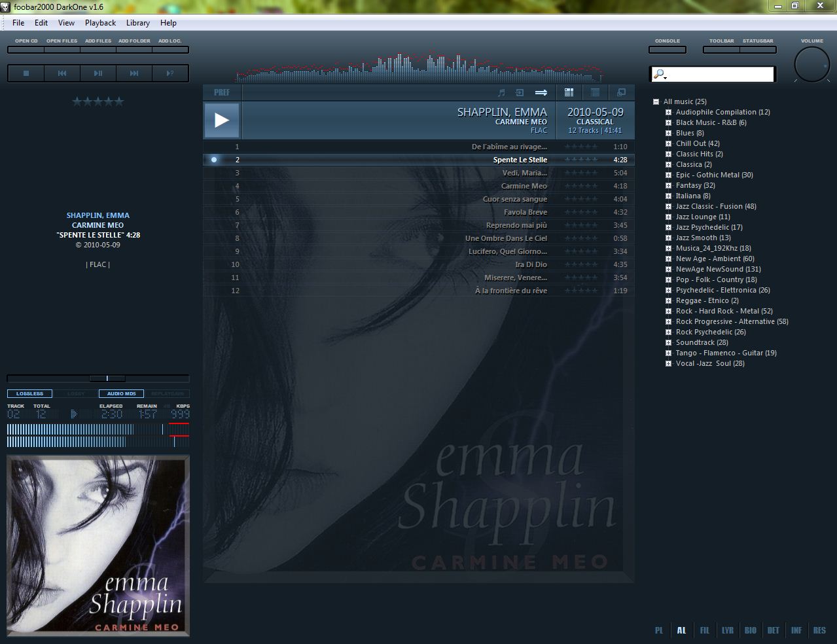Screen dimensions: 837x644
Task: Expand NewAge NewSound (131) node
Action: point(668,269)
